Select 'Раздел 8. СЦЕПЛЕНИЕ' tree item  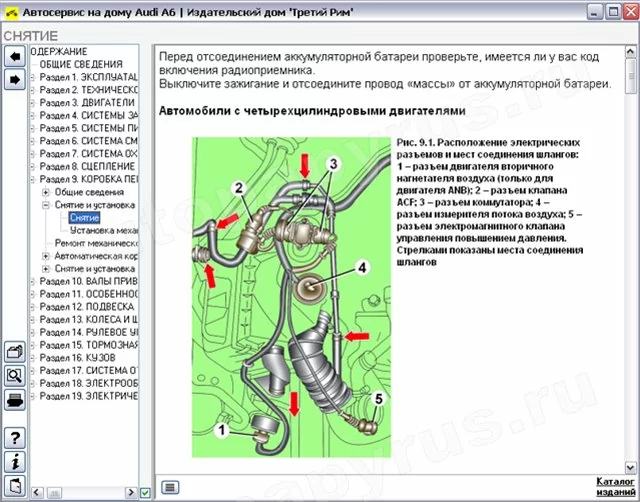point(87,167)
